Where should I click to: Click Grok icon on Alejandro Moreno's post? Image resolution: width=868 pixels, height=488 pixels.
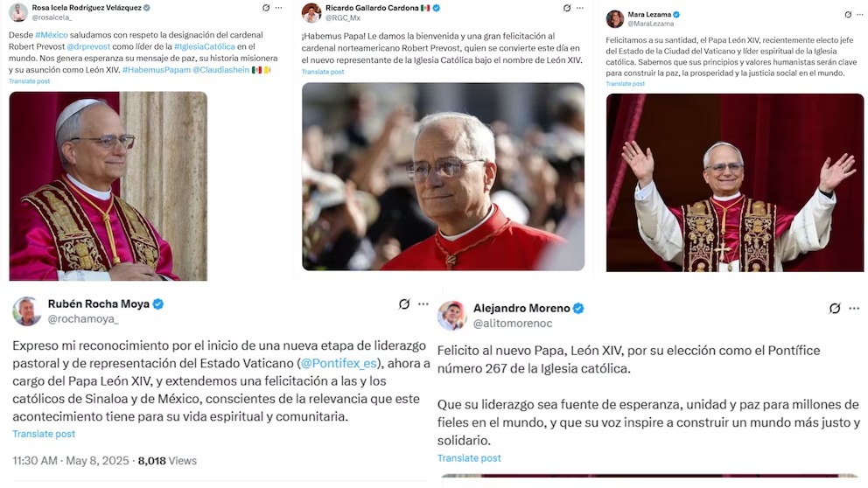[835, 308]
